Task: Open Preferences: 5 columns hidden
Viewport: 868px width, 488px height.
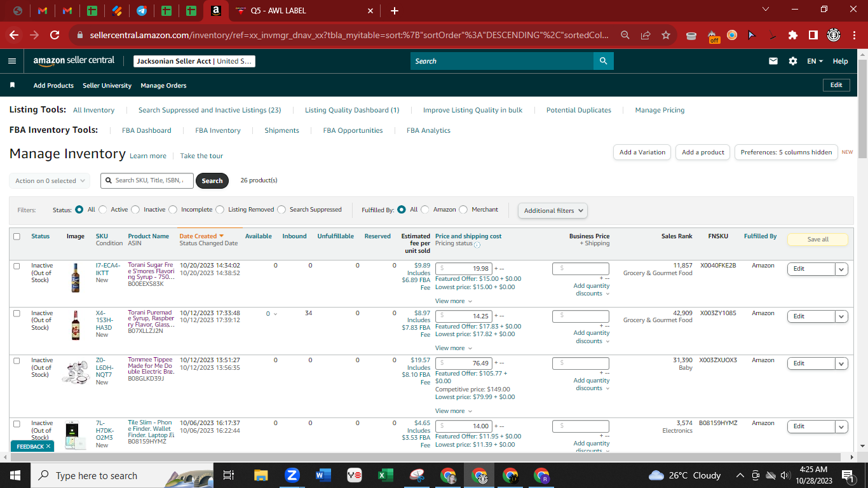Action: tap(785, 152)
